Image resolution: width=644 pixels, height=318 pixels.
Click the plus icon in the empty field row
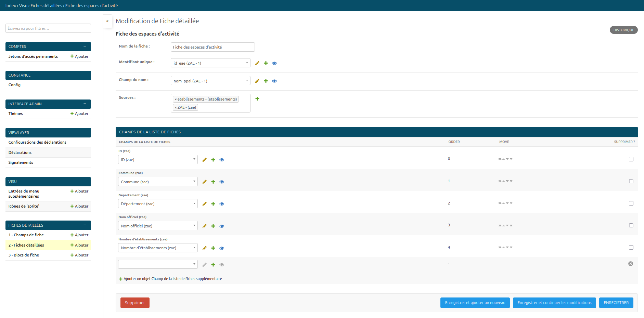(213, 265)
